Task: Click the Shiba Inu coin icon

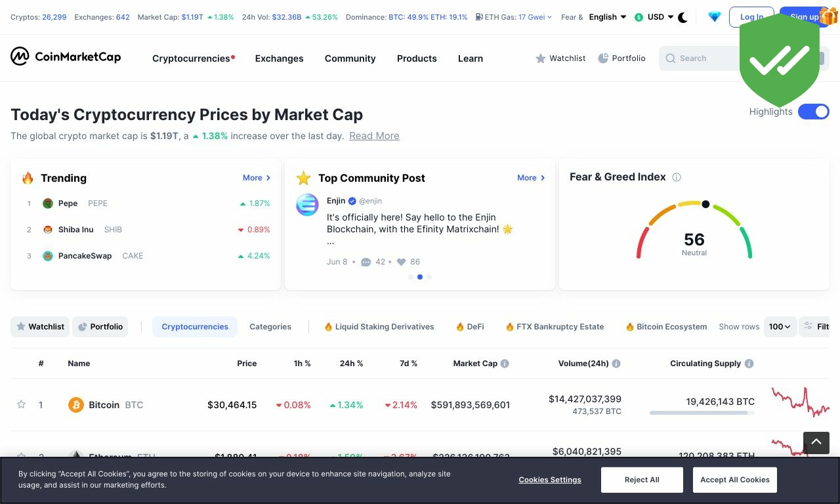Action: click(48, 230)
